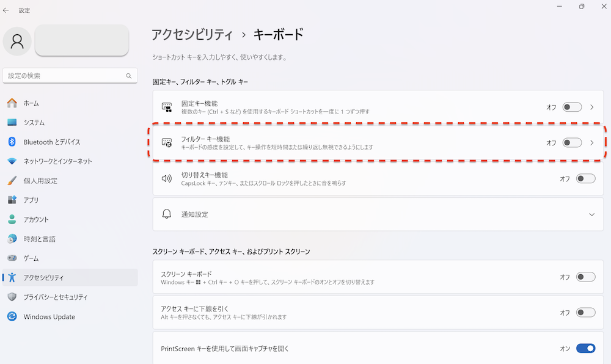Viewport: 611px width, 364px height.
Task: Disable the PrintScreen キー screen capture toggle
Action: click(x=585, y=348)
